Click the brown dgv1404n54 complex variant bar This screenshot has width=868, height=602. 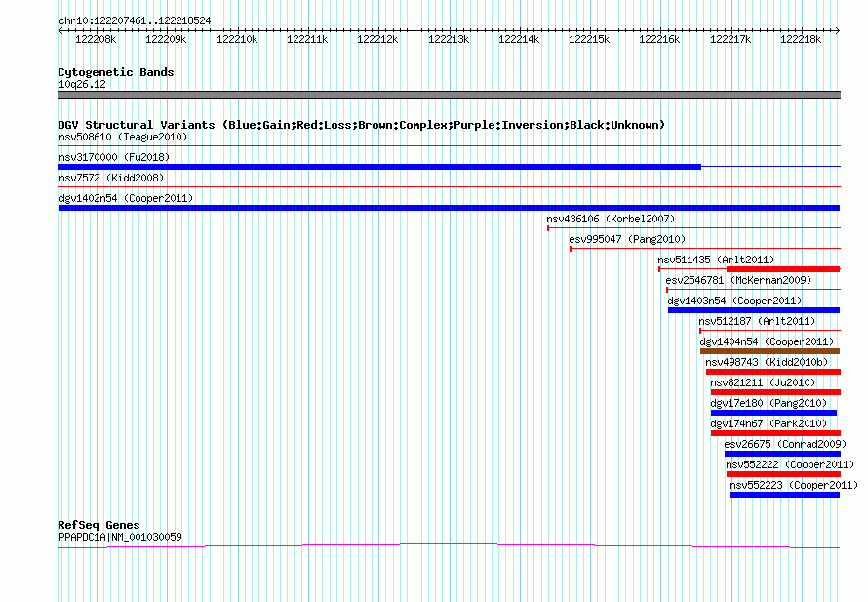click(769, 351)
